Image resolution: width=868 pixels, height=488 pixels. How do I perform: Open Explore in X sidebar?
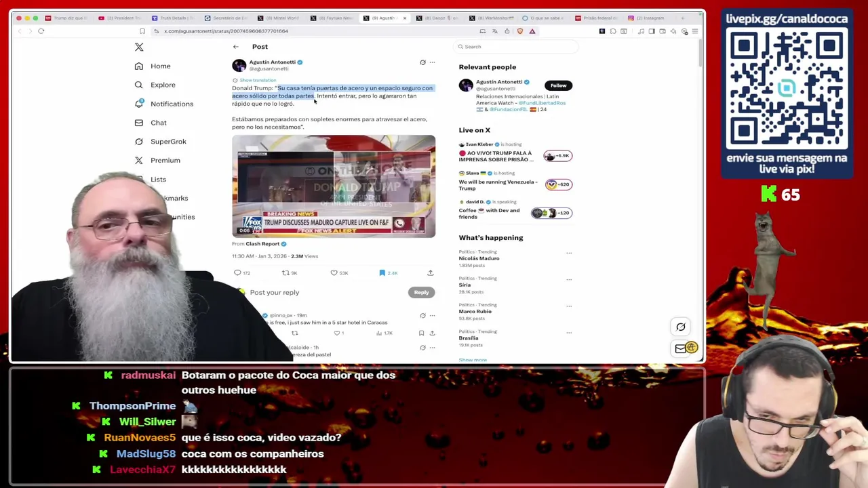[155, 85]
